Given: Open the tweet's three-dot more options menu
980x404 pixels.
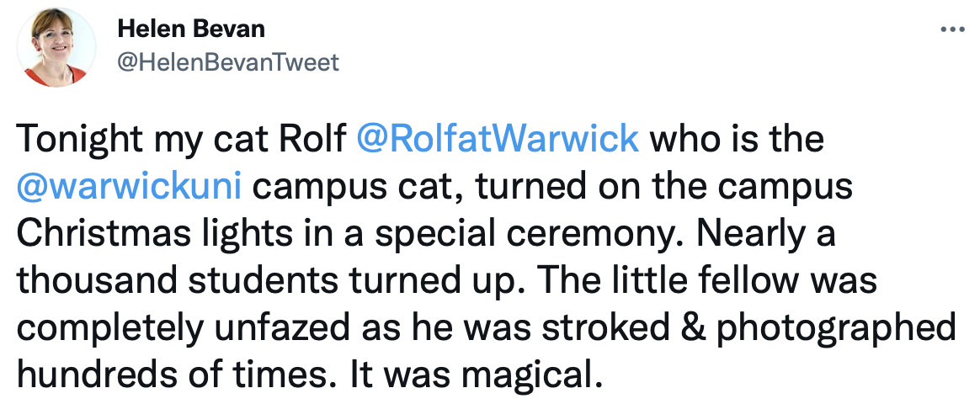Looking at the screenshot, I should click(x=951, y=29).
